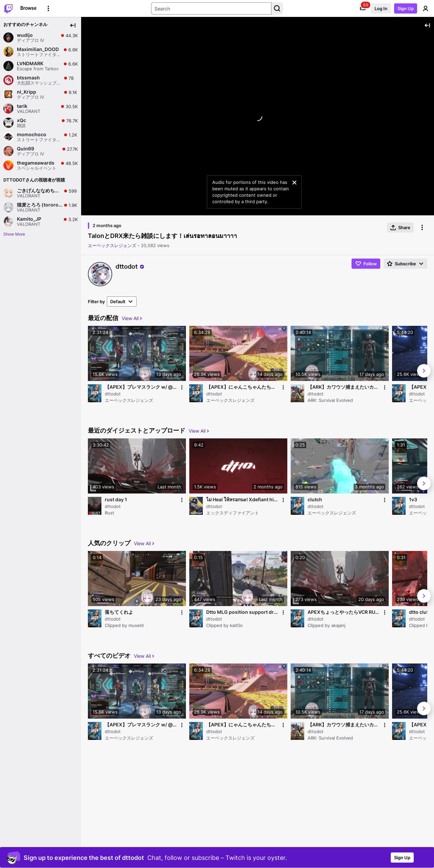This screenshot has height=868, width=434.
Task: Click Rust game box art icon
Action: [x=95, y=506]
